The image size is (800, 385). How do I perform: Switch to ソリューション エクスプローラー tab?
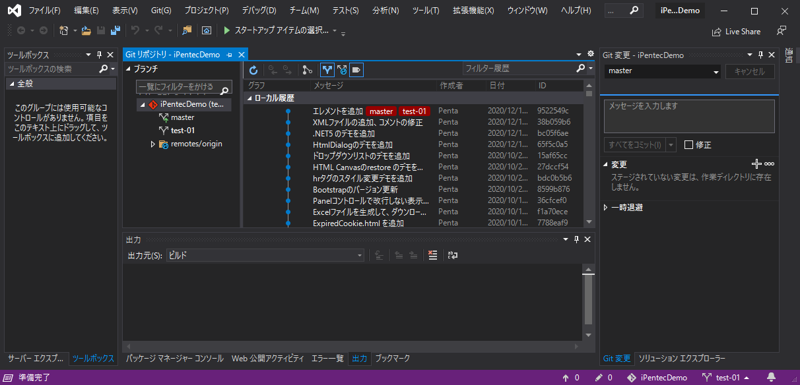tap(682, 358)
